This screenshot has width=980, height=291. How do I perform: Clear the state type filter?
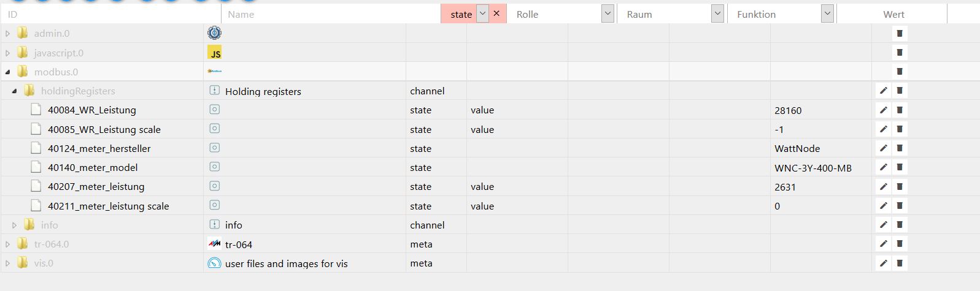pyautogui.click(x=496, y=13)
